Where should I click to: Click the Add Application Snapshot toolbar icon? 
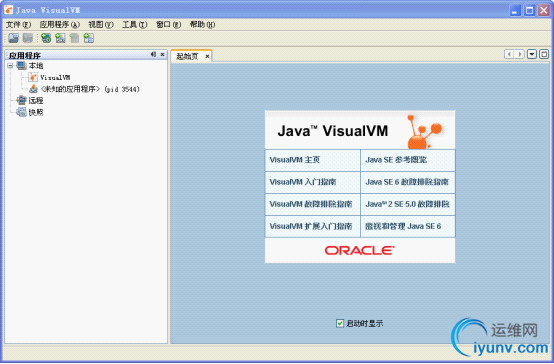click(89, 38)
